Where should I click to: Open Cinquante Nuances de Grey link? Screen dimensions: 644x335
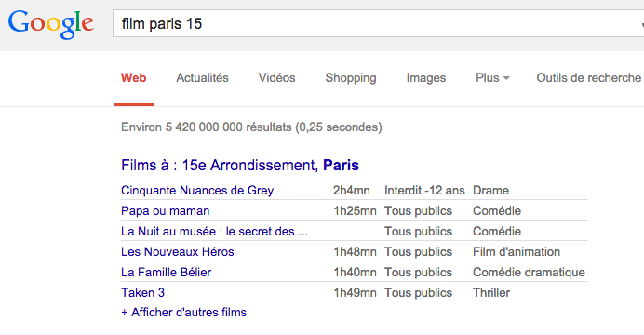click(x=197, y=191)
